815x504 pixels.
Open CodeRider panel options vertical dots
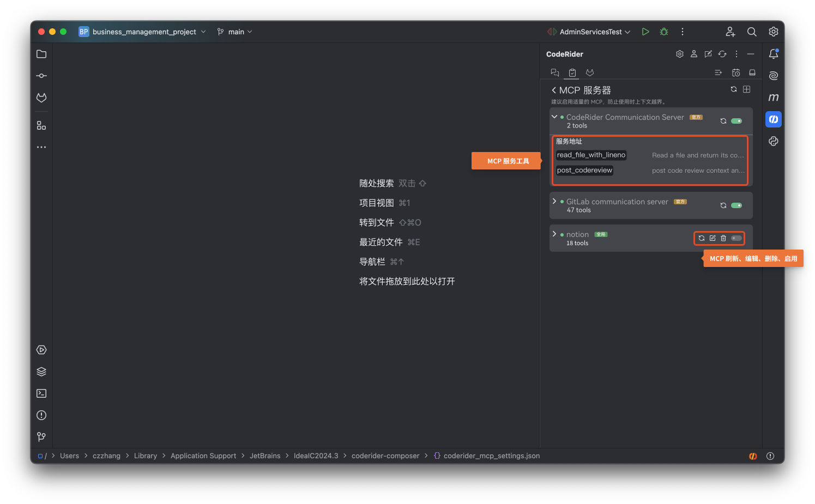click(x=736, y=54)
